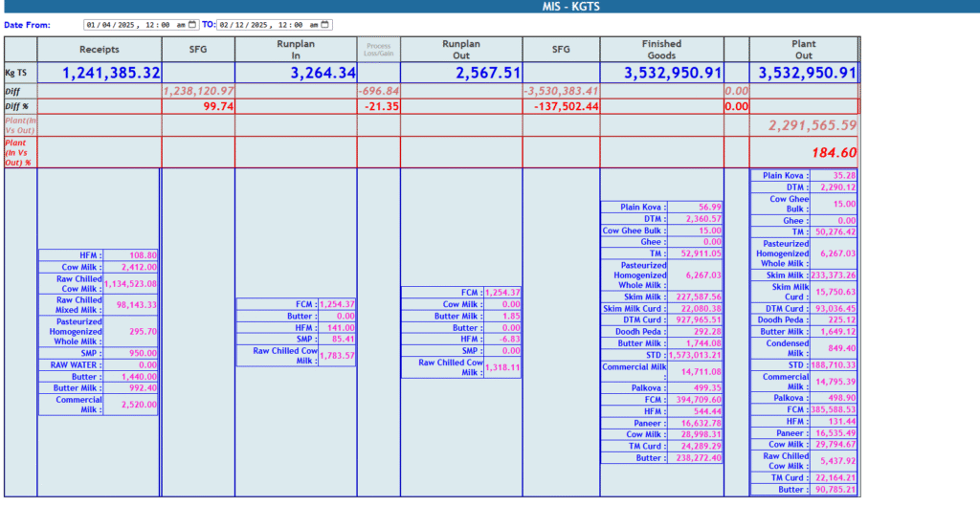
Task: Click the TO datetime input field
Action: 268,25
